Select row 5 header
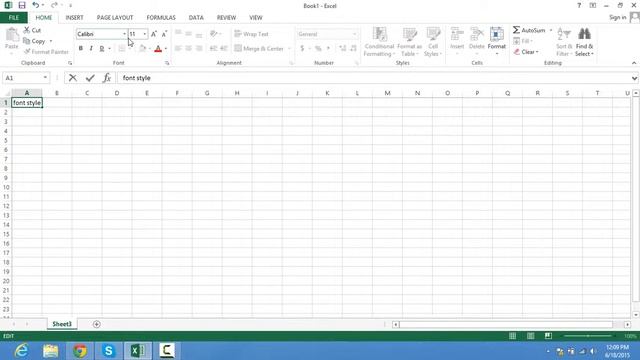 (6, 140)
